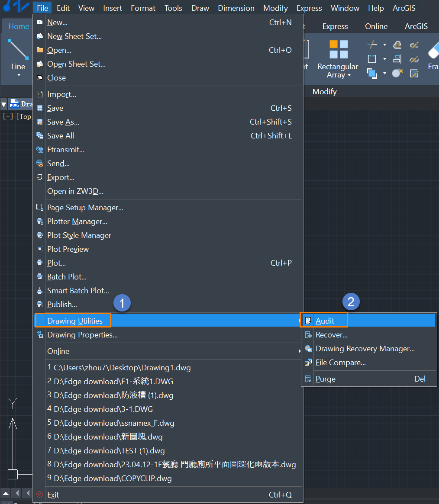Open recent file ssnamex_F.dwg

coord(168,423)
